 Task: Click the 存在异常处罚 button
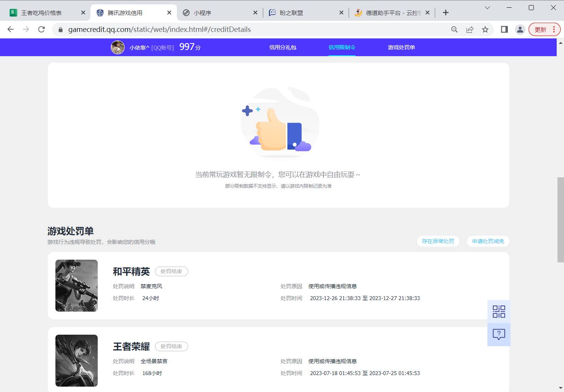pos(438,241)
